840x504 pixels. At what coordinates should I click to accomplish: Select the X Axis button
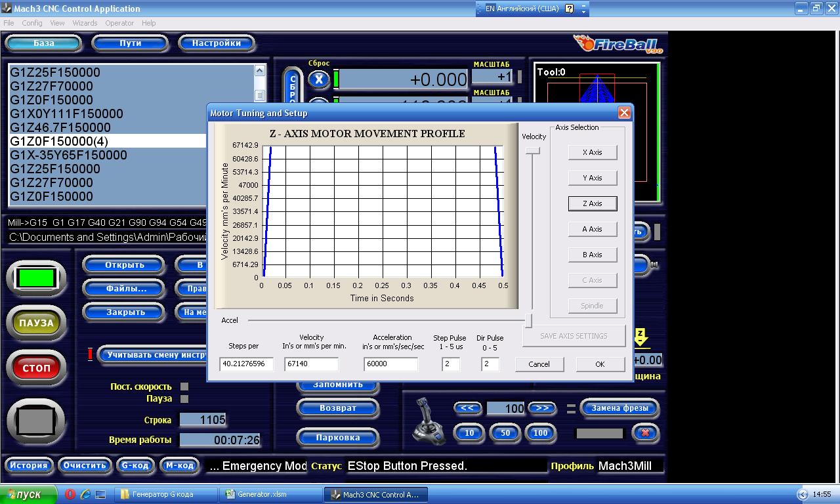[592, 152]
